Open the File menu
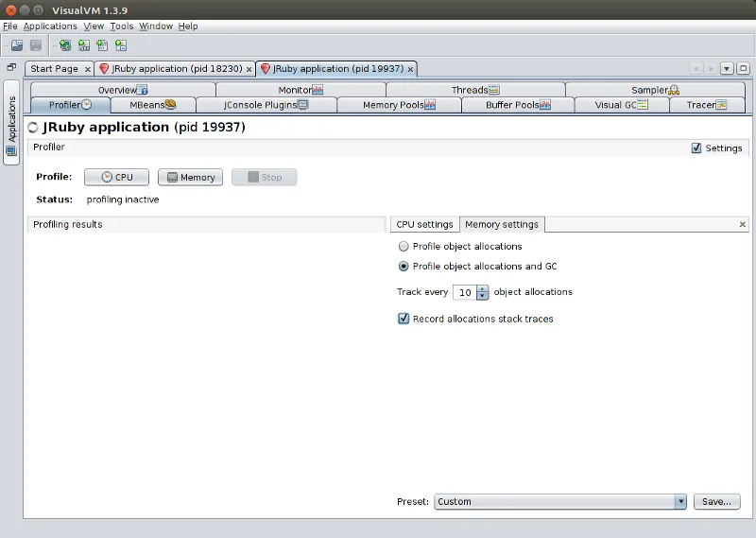 [x=10, y=26]
